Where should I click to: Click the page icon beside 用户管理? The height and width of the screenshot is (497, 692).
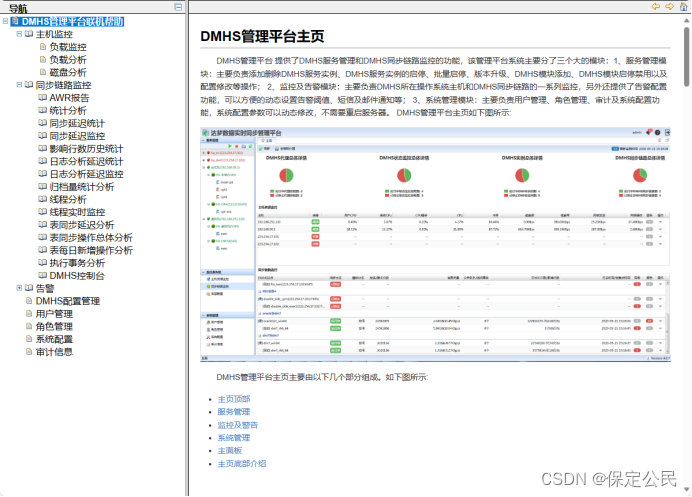point(29,313)
